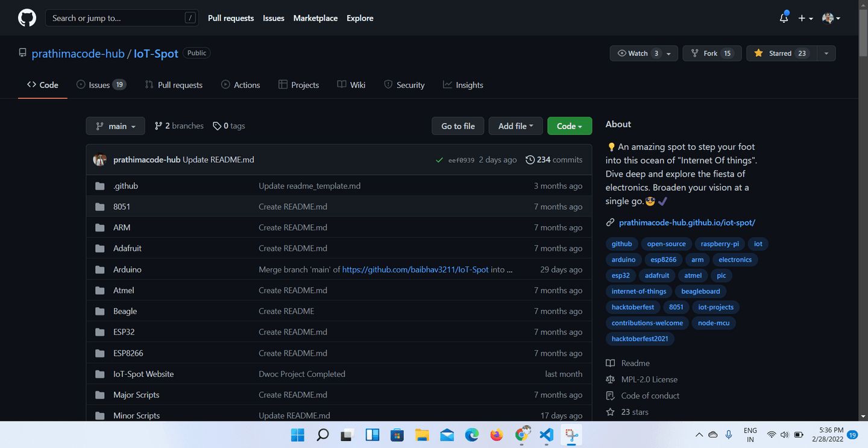This screenshot has height=448, width=868.
Task: Click the Search or jump to field
Action: (122, 18)
